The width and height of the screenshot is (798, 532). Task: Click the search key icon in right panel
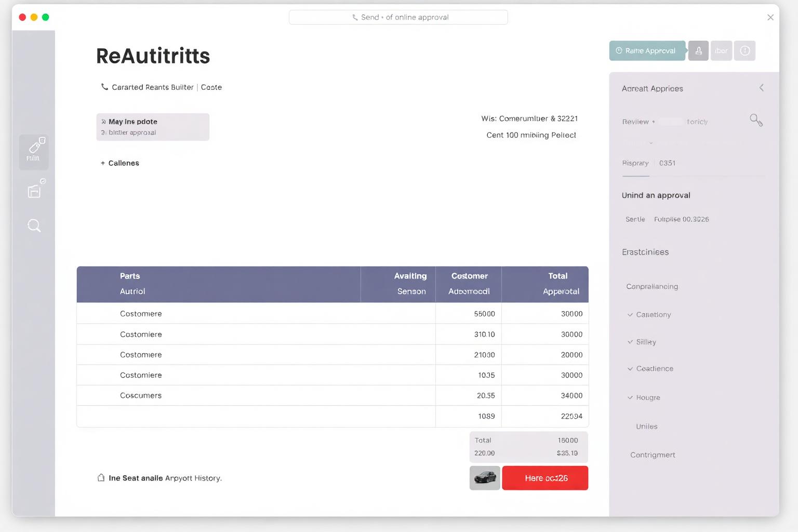tap(756, 121)
